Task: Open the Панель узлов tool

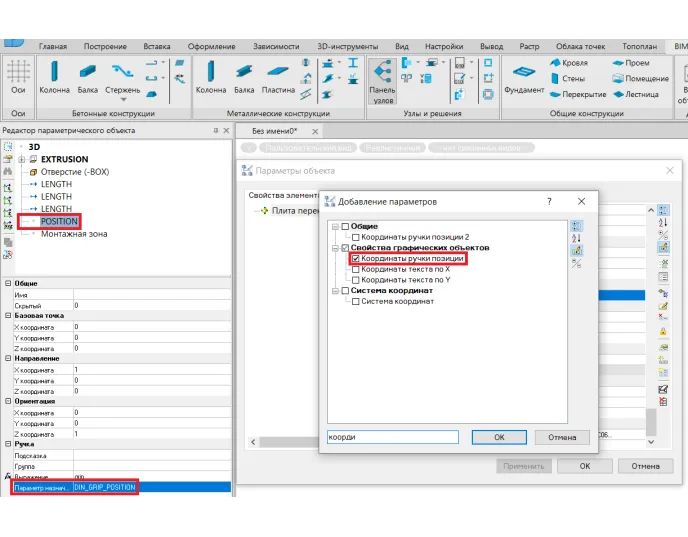Action: coord(383,82)
